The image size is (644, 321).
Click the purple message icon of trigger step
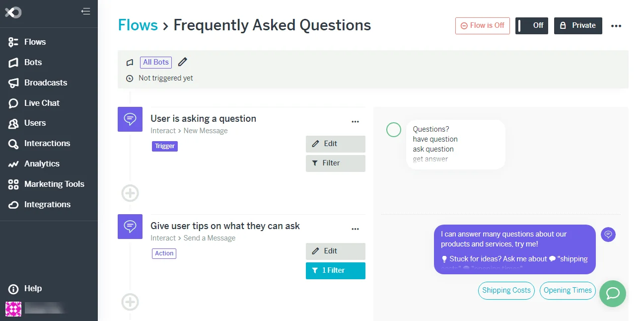130,119
